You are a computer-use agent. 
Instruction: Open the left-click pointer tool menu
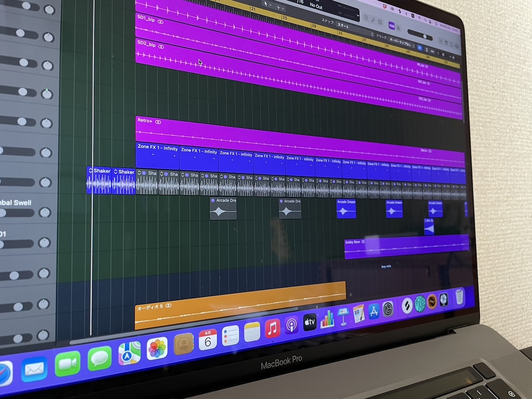[267, 4]
